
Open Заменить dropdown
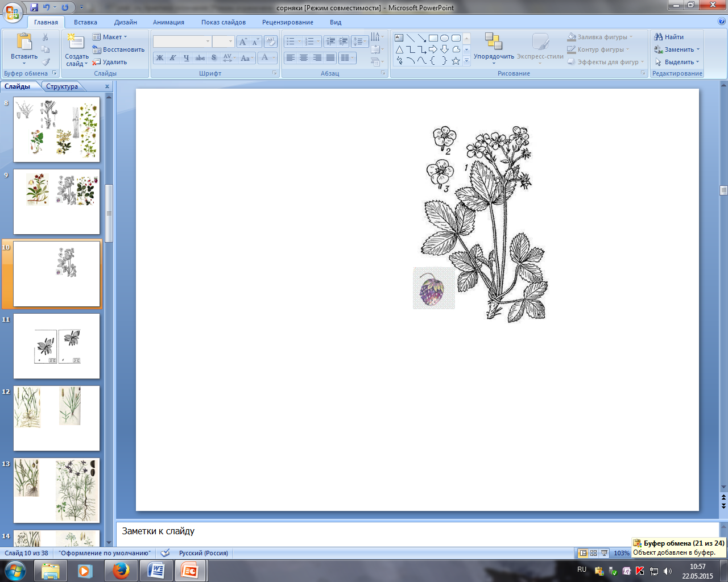pos(677,49)
